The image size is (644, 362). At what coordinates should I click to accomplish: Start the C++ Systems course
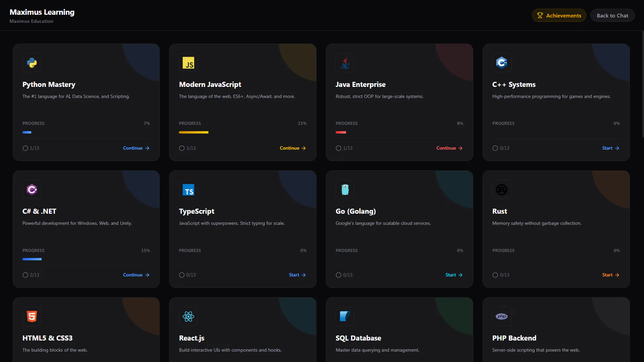[x=611, y=148]
